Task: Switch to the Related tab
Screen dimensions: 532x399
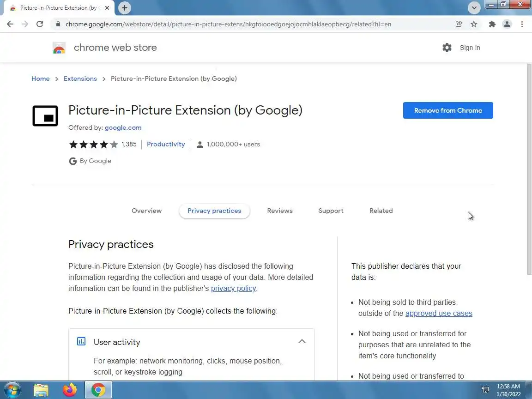Action: tap(381, 211)
